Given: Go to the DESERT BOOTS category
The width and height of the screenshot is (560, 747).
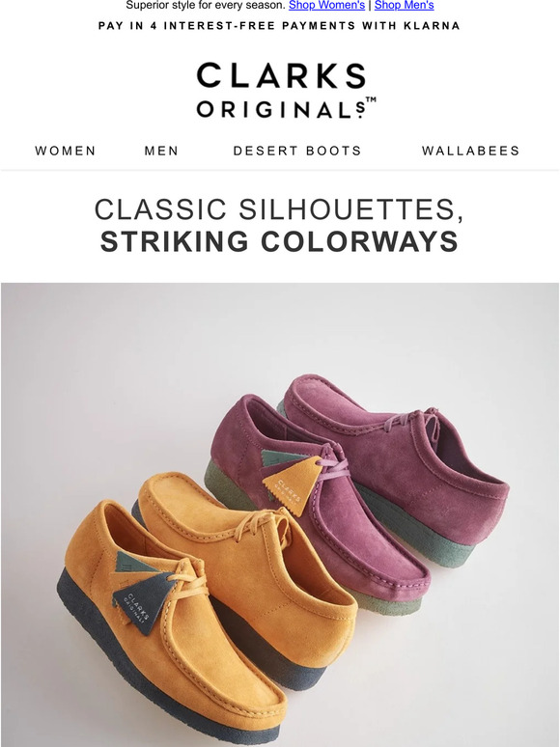Looking at the screenshot, I should click(297, 151).
